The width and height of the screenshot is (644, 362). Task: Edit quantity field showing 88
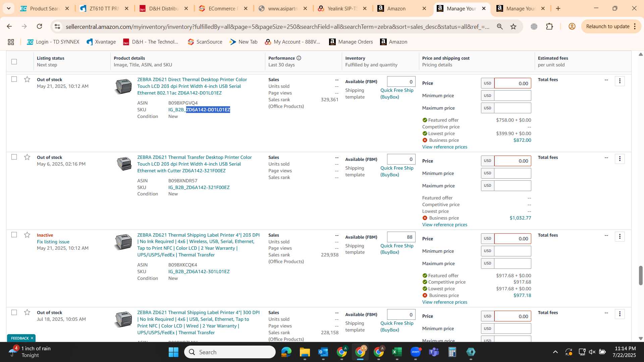coord(401,237)
